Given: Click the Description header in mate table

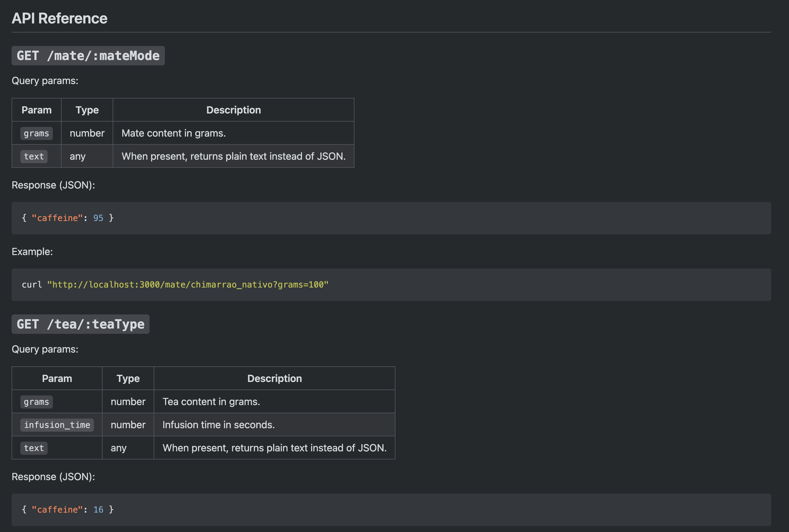Looking at the screenshot, I should point(234,110).
